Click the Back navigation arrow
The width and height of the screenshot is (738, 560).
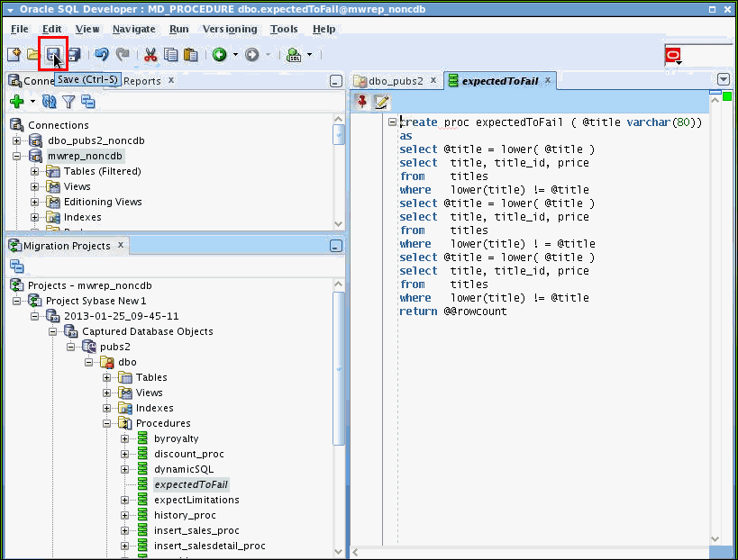(x=221, y=54)
